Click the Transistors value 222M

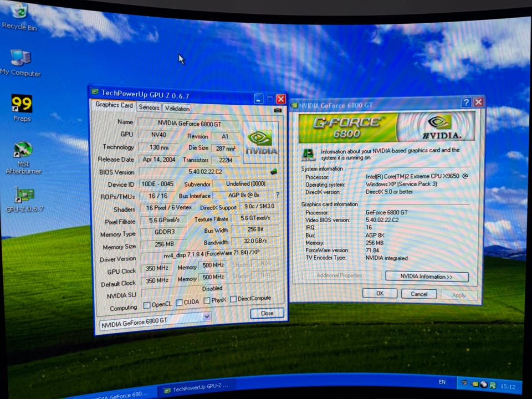[226, 160]
